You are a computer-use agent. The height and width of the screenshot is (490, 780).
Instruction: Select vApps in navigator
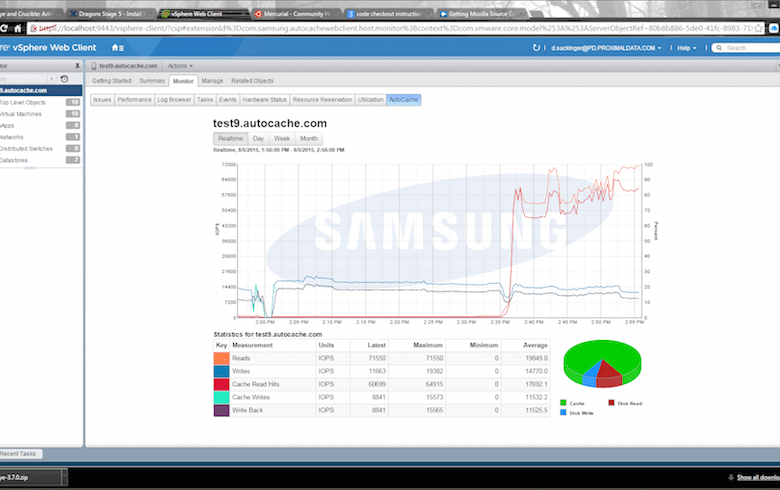click(x=40, y=125)
